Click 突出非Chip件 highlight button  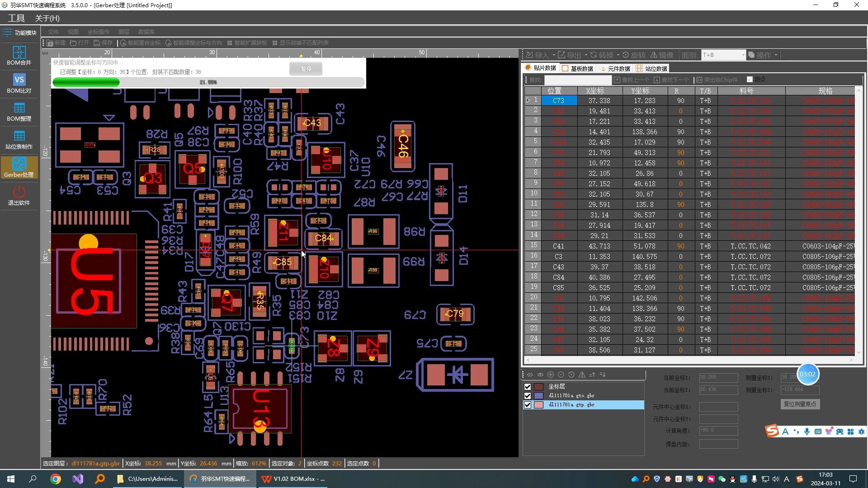[717, 80]
